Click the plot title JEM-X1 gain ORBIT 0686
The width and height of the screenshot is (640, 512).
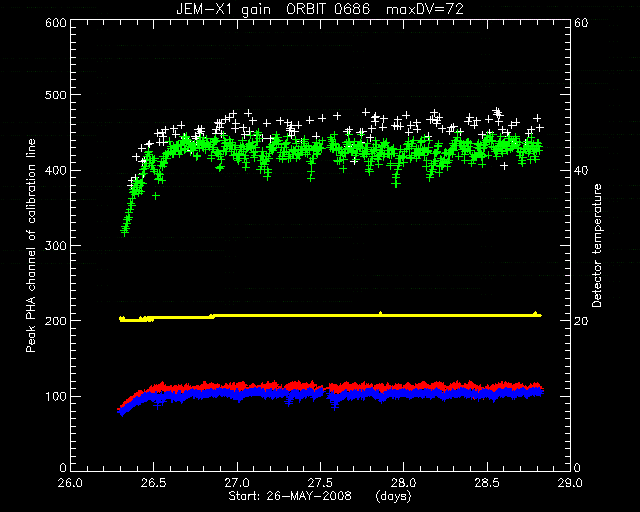273,9
